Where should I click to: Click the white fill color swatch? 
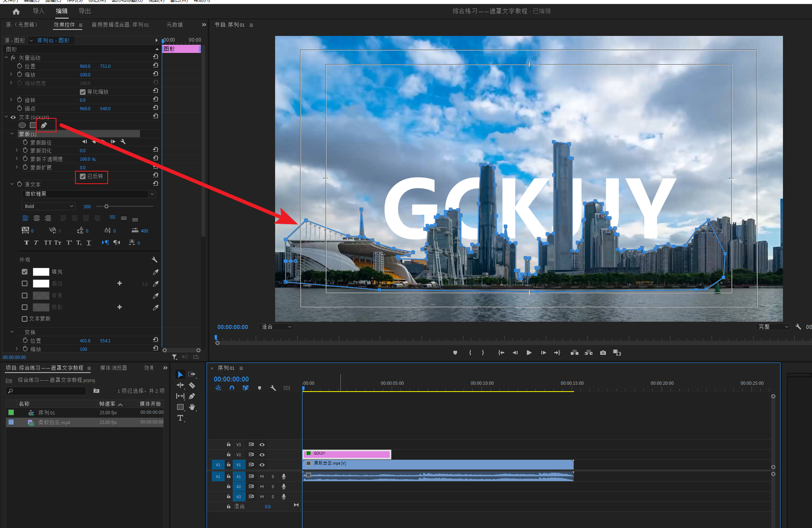pos(41,272)
